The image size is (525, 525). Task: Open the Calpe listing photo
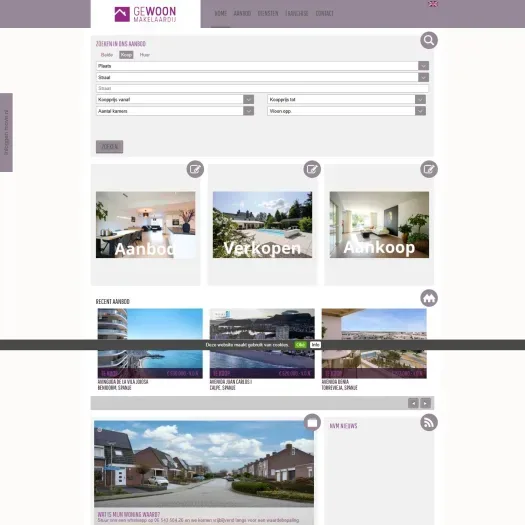pos(262,344)
